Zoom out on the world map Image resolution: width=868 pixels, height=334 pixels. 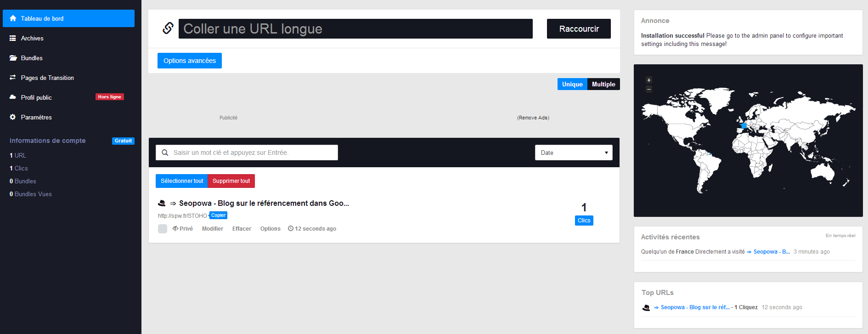pyautogui.click(x=649, y=89)
